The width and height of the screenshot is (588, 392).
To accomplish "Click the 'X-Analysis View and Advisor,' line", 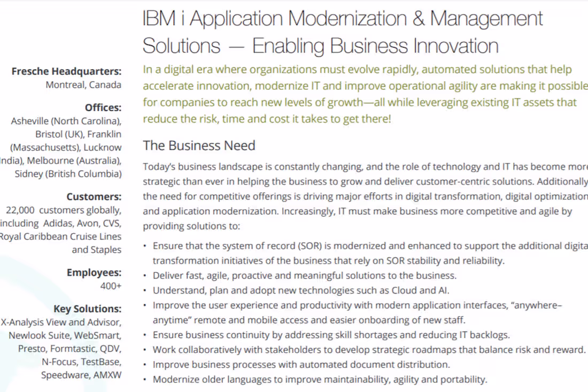I will pos(61,322).
